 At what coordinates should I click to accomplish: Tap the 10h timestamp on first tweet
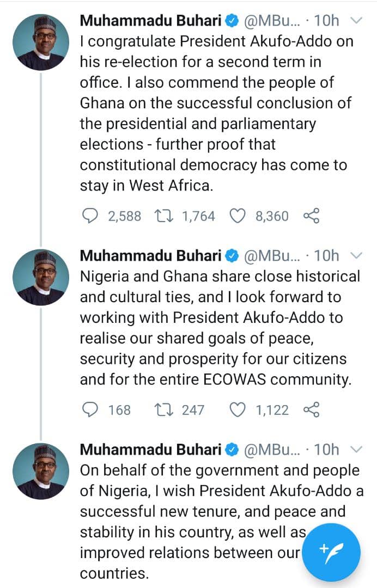pos(327,21)
